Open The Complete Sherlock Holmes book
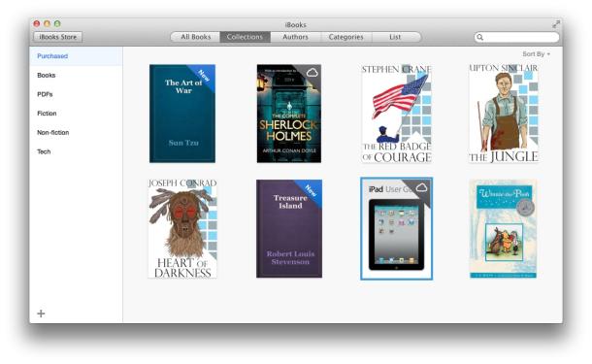592x364 pixels. tap(289, 114)
